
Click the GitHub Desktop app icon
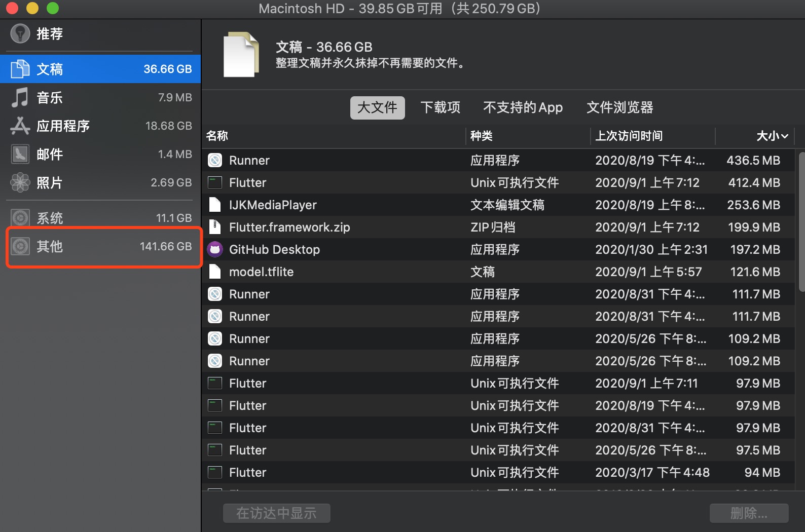coord(215,249)
